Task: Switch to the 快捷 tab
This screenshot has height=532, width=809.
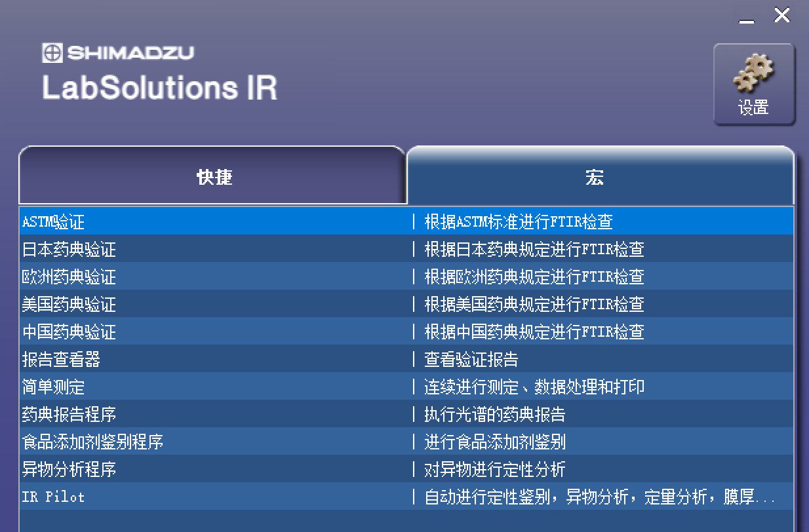Action: click(x=213, y=176)
